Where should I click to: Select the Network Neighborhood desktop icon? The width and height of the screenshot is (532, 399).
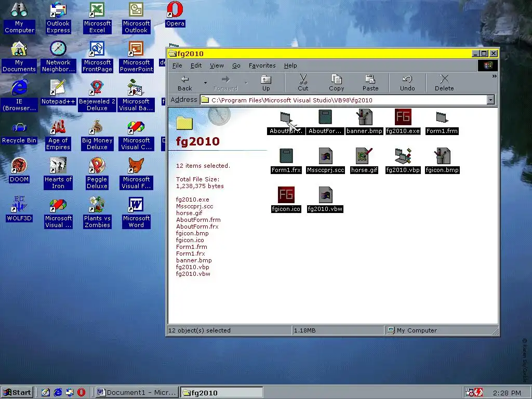(x=58, y=49)
